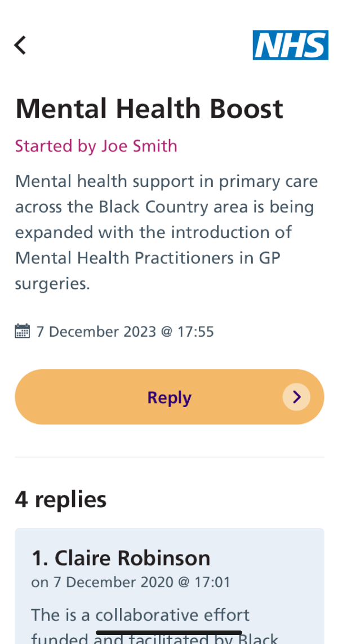The height and width of the screenshot is (644, 338).
Task: Click the "4 replies" heading
Action: 60,499
